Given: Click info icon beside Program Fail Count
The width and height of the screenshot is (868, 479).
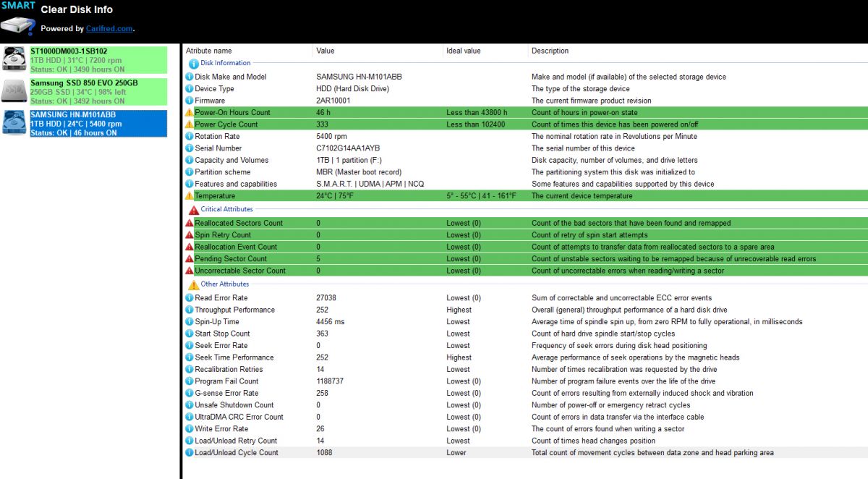Looking at the screenshot, I should click(x=190, y=381).
